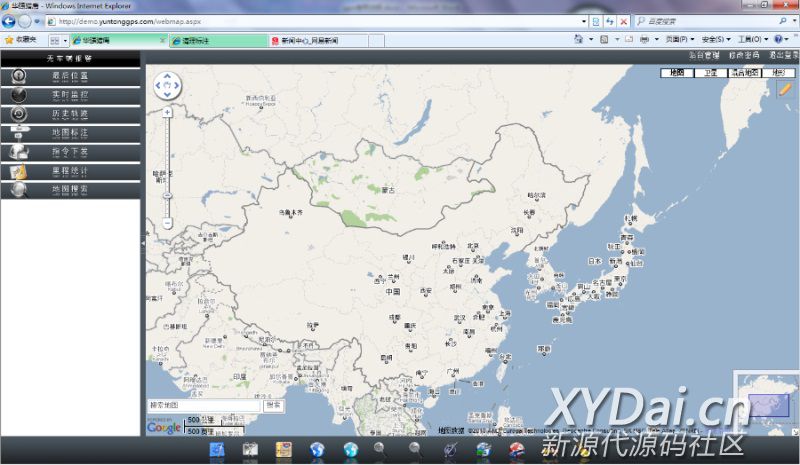Expand the 工具(O) browser menu
Image resolution: width=800 pixels, height=465 pixels.
[753, 39]
